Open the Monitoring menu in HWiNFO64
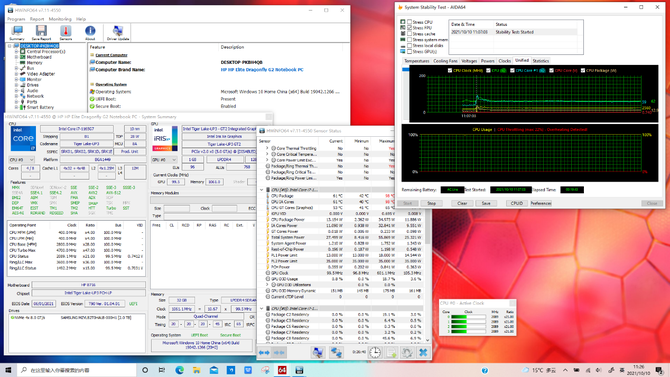 tap(60, 19)
